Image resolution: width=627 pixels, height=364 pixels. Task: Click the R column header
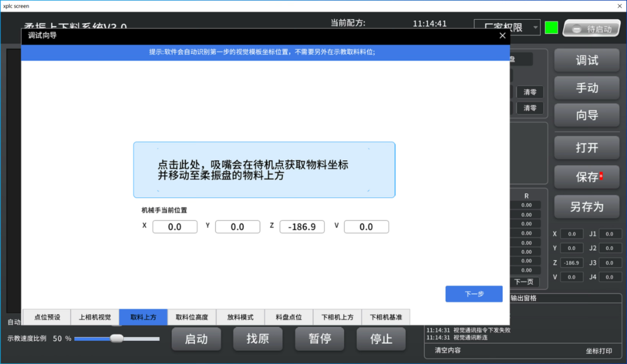(x=526, y=196)
